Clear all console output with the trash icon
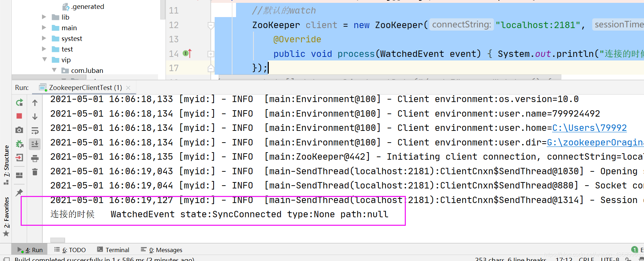This screenshot has width=644, height=261. click(35, 172)
